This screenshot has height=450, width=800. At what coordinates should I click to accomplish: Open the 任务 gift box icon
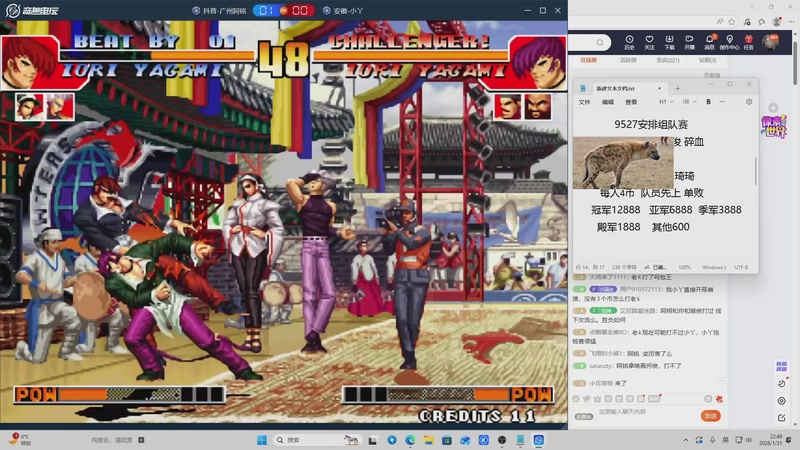(x=748, y=42)
